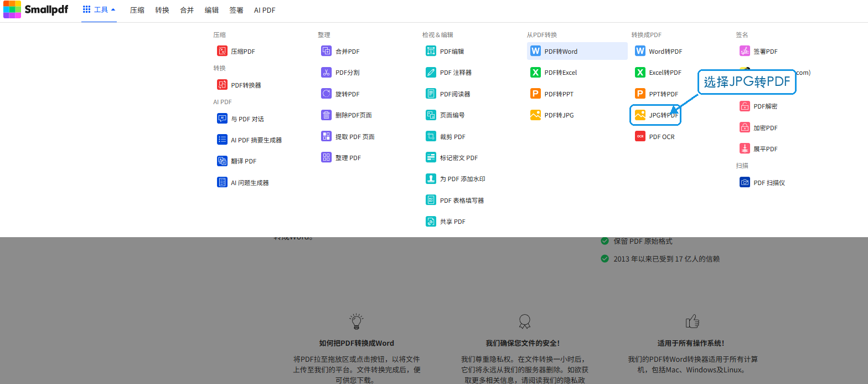Open the Excel转PDF link text

coord(665,73)
